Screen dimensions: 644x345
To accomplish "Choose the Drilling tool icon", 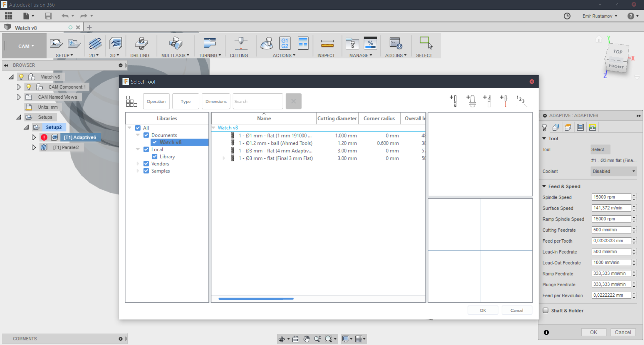I will coord(141,44).
